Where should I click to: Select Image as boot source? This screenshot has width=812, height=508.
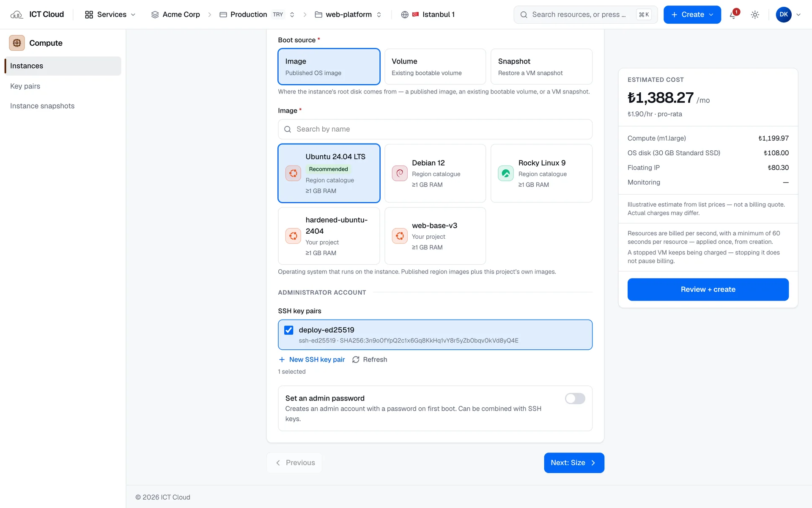tap(329, 66)
